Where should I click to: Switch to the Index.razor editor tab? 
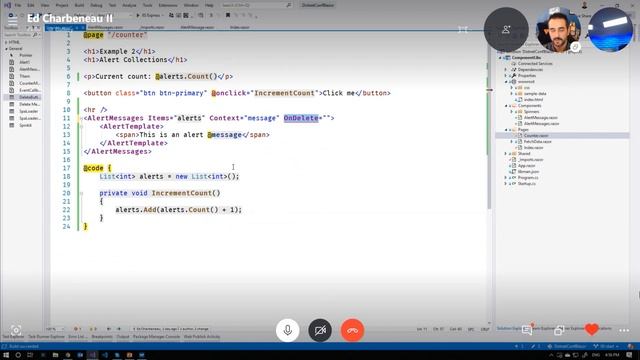[240, 27]
